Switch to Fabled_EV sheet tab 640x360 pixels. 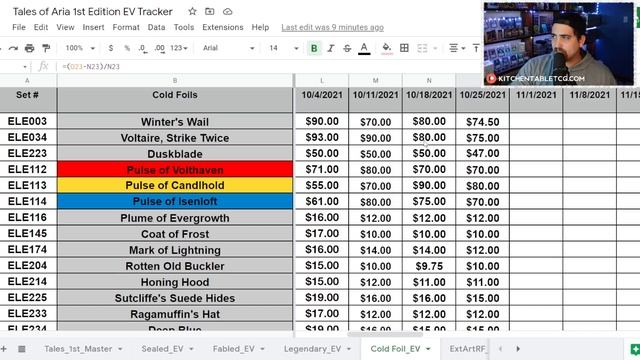(x=233, y=349)
